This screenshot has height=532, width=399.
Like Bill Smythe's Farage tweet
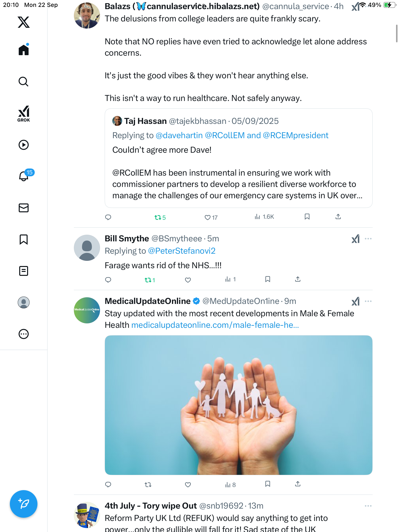[188, 280]
